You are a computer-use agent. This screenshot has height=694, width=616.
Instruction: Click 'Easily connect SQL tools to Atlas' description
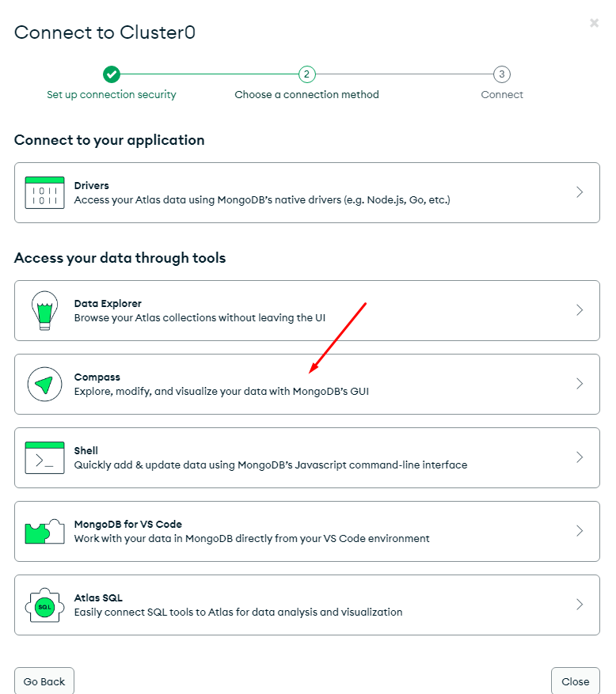point(238,612)
